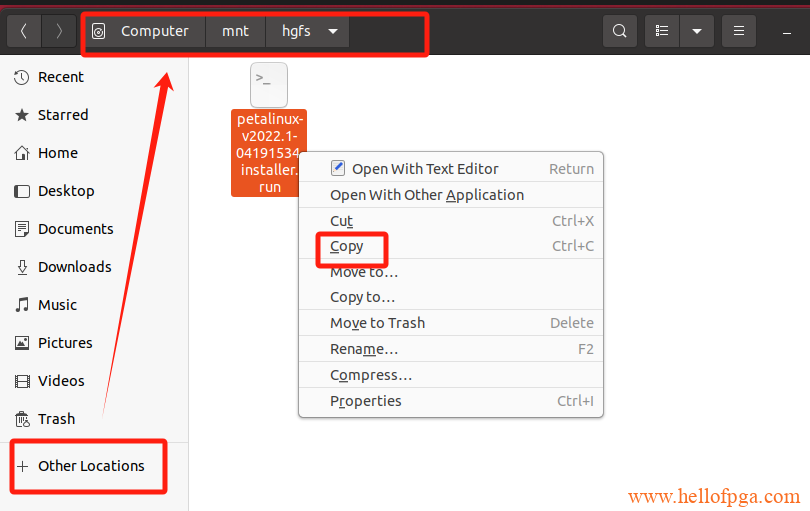The image size is (810, 511).
Task: Select Copy from the context menu
Action: pos(451,246)
